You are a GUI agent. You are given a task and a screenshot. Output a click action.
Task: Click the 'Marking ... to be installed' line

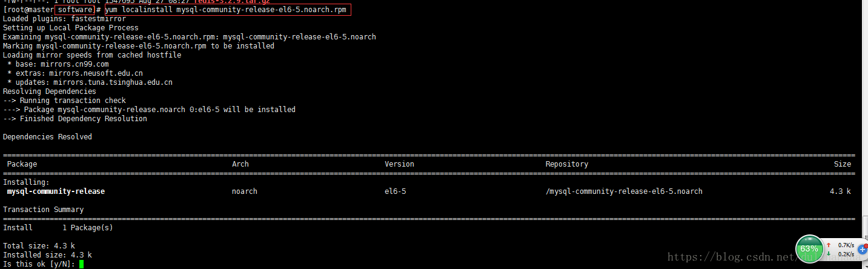click(139, 46)
